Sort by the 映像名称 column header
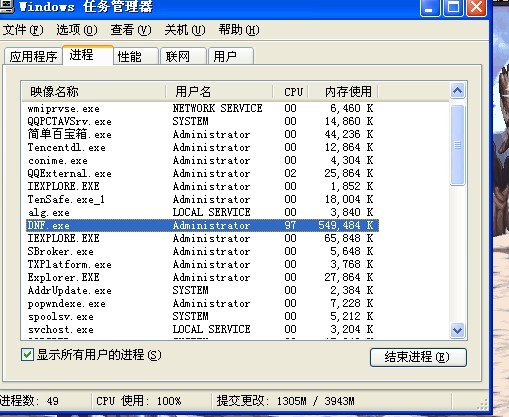509x417 pixels. pyautogui.click(x=94, y=91)
